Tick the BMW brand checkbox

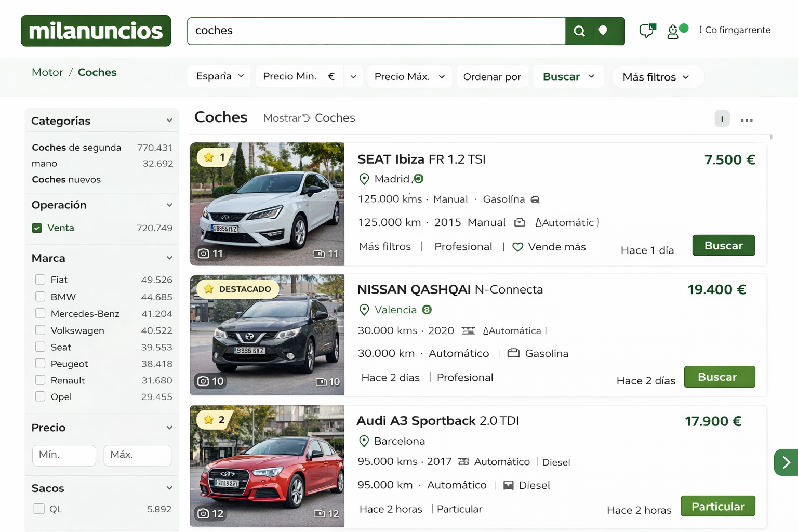click(x=40, y=297)
